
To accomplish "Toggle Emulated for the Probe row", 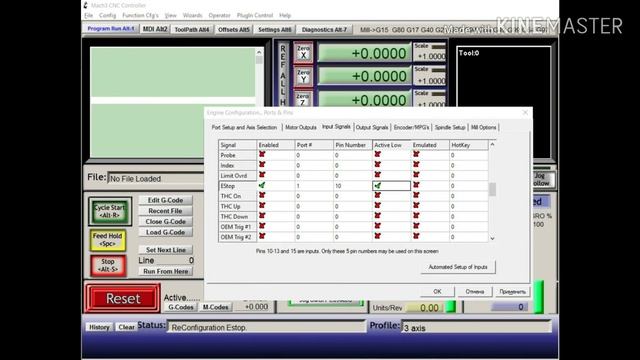I will tap(416, 155).
